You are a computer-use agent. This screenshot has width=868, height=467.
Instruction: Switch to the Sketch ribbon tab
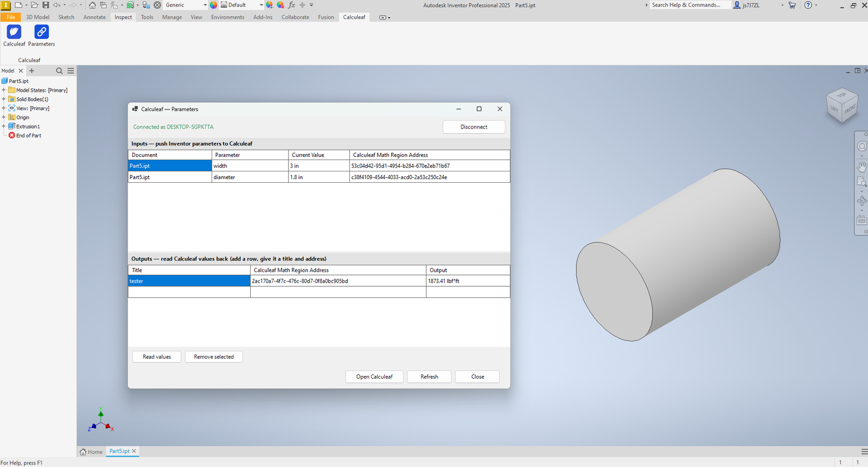[x=66, y=17]
